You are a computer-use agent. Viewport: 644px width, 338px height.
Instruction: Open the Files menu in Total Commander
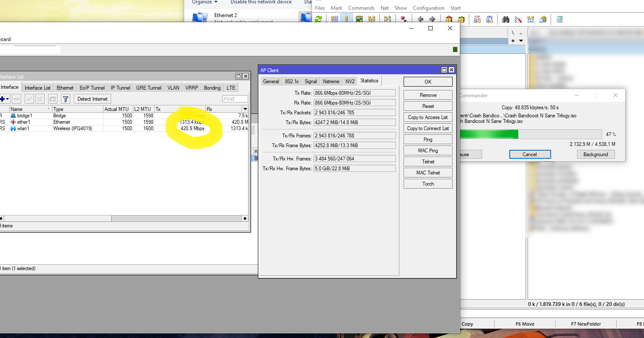pos(320,8)
